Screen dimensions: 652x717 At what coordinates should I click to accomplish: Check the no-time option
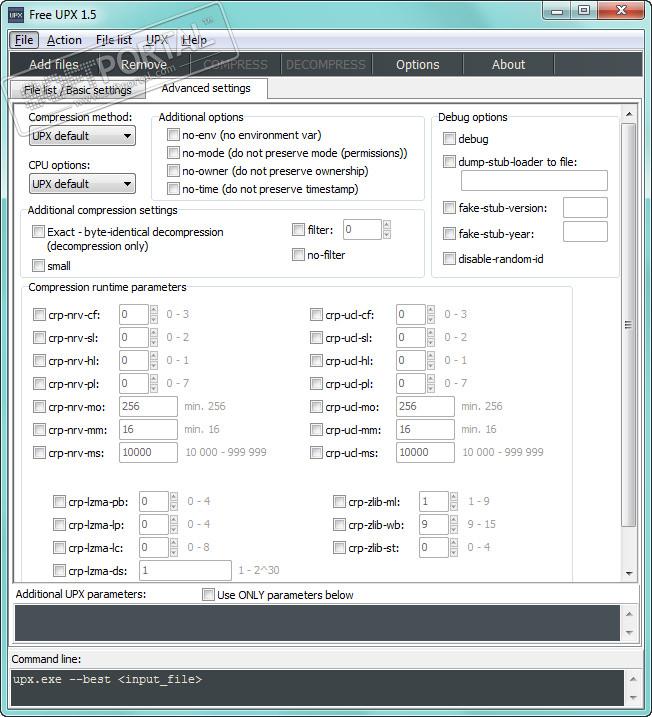[x=173, y=188]
